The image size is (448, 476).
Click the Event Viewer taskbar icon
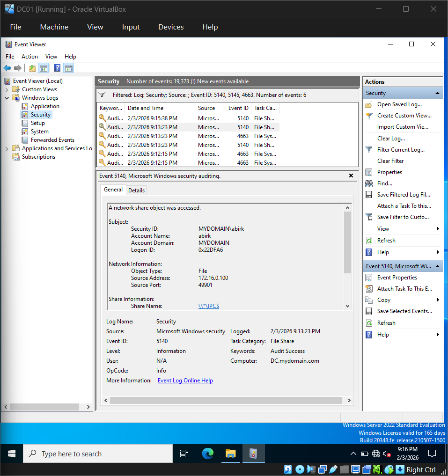(253, 454)
